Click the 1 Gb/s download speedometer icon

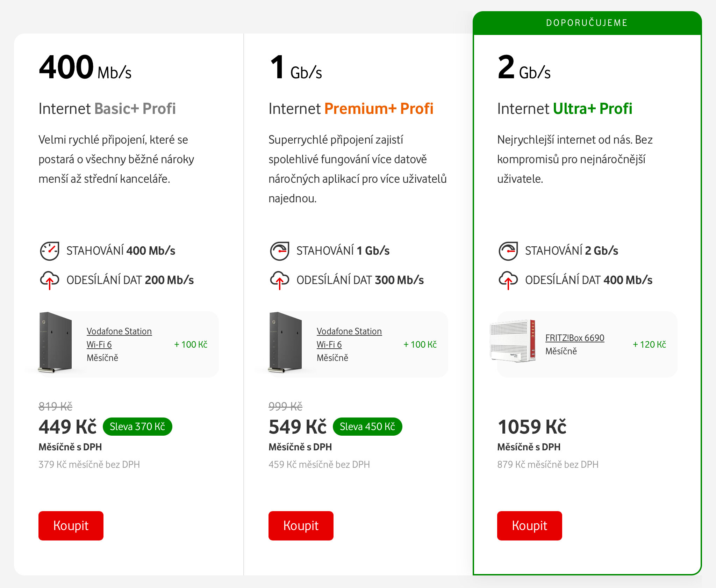point(279,251)
